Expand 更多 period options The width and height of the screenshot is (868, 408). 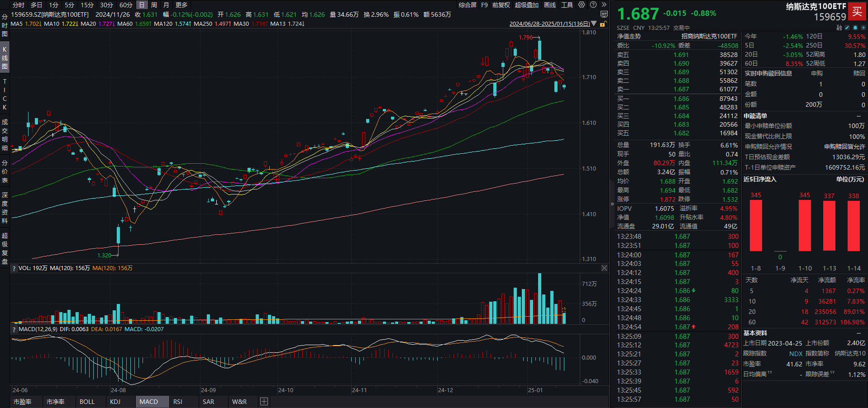coord(181,5)
